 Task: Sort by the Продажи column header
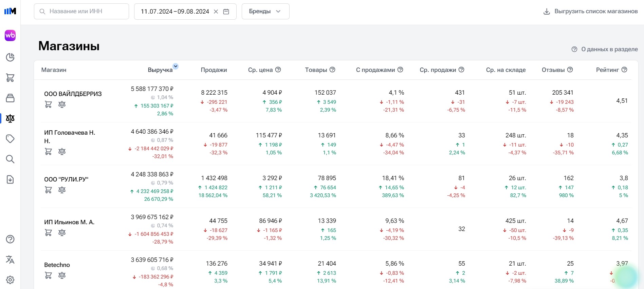tap(214, 70)
